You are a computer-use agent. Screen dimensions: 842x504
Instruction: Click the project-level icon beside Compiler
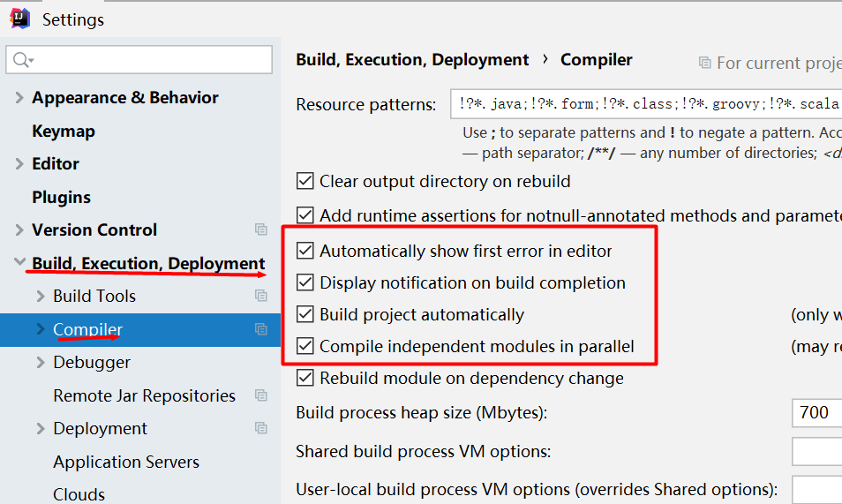[261, 329]
